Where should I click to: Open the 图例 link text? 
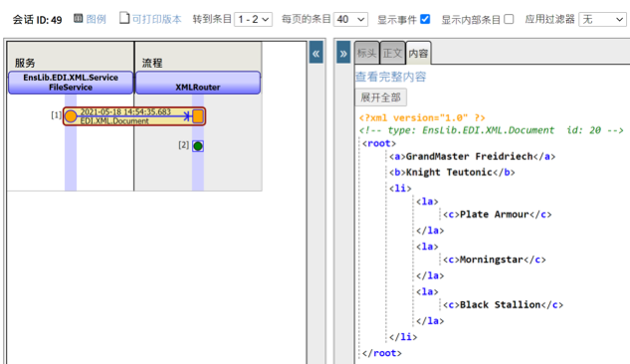coord(96,19)
